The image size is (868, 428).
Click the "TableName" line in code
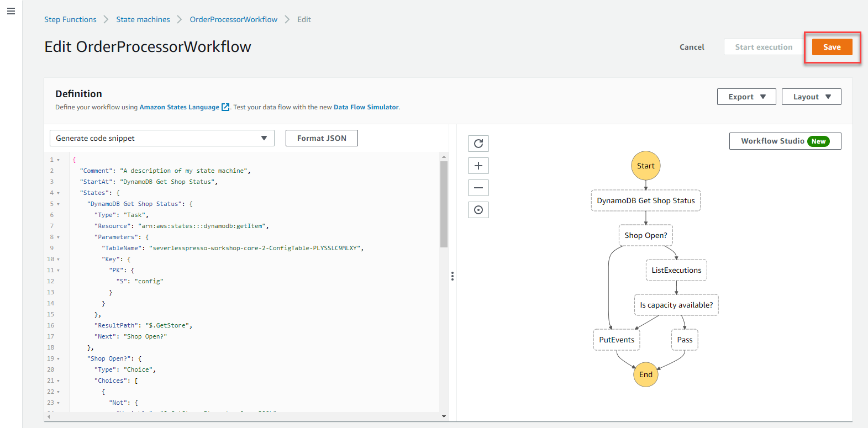(x=233, y=248)
